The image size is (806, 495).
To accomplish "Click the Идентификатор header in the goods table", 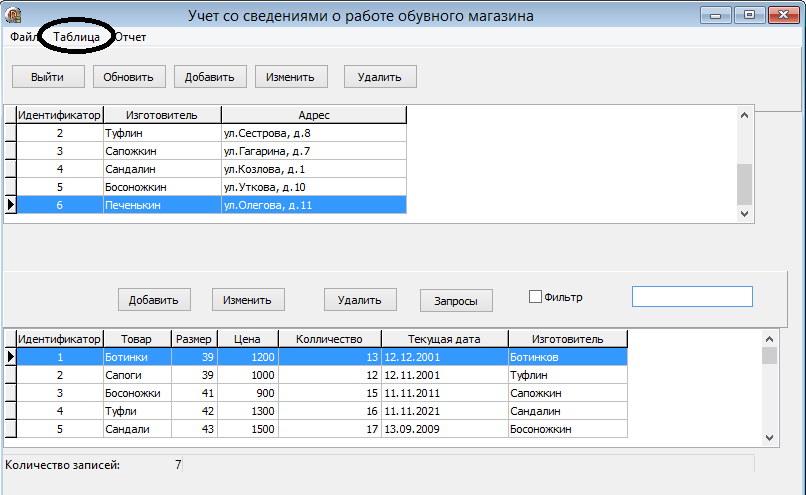I will pos(60,339).
